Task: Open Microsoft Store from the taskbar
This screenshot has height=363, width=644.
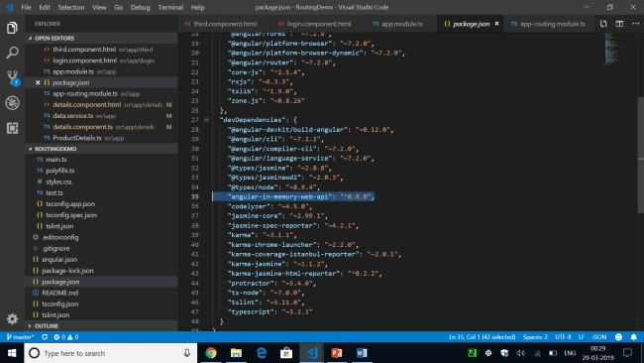Action: coord(286,353)
